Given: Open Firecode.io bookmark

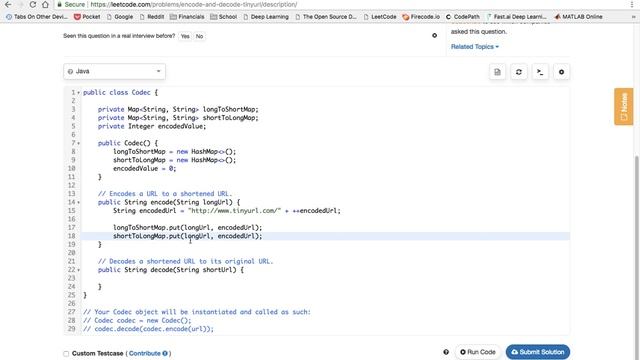Looking at the screenshot, I should coord(421,17).
